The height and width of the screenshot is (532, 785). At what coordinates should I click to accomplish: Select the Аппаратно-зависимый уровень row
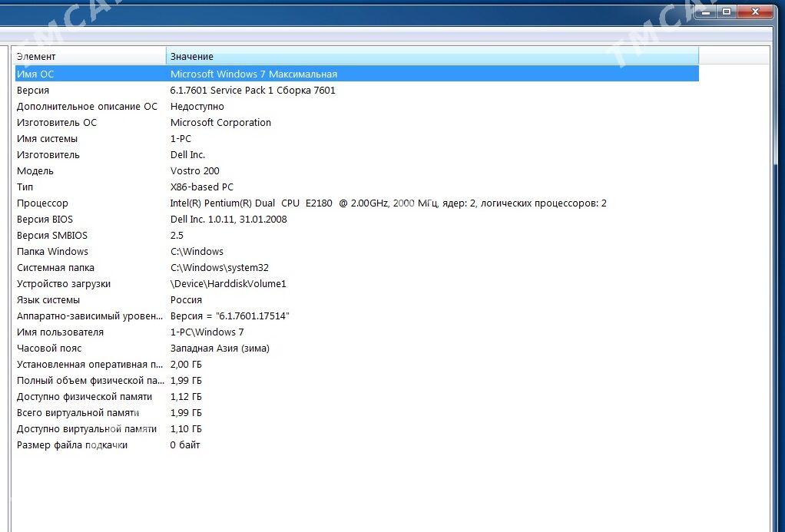tap(357, 316)
